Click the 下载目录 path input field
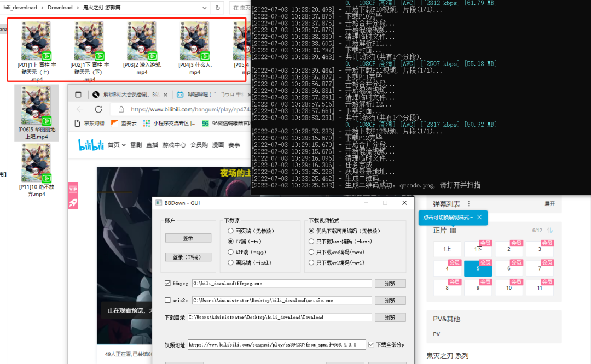This screenshot has height=364, width=591. [280, 317]
